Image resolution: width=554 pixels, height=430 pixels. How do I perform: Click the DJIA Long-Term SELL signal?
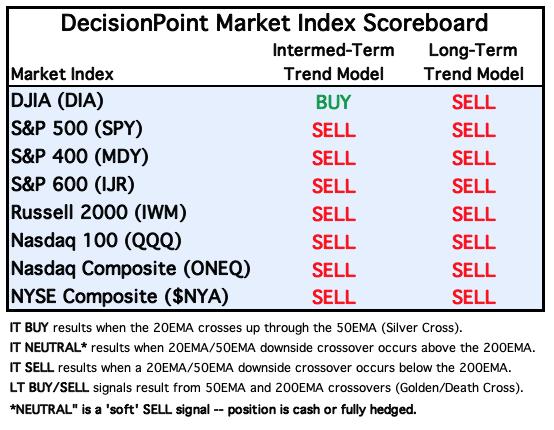[474, 102]
